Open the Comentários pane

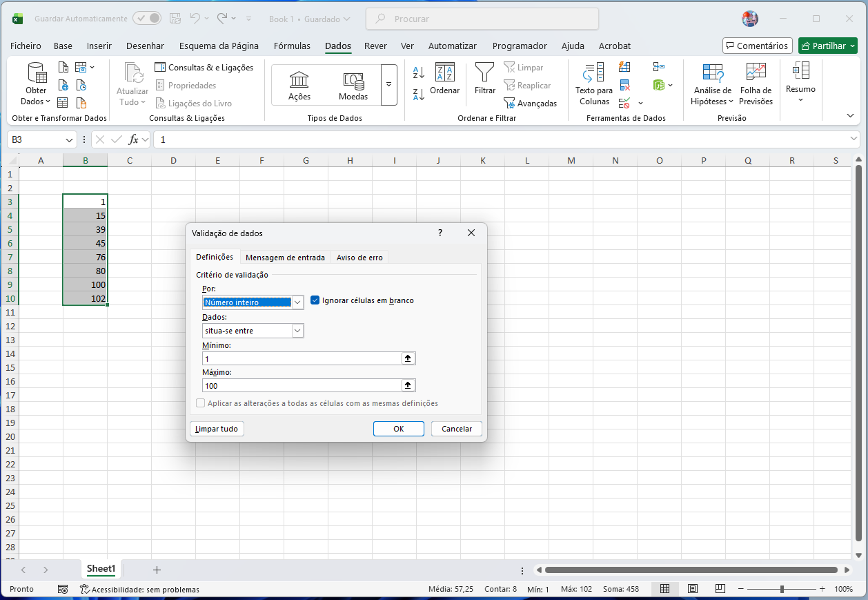pos(758,46)
